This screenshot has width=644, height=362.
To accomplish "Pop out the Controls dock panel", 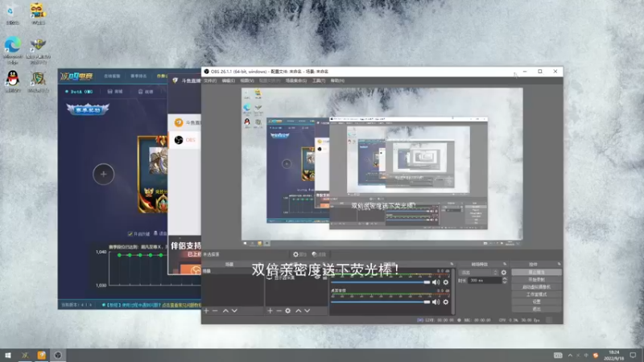I will coord(559,264).
